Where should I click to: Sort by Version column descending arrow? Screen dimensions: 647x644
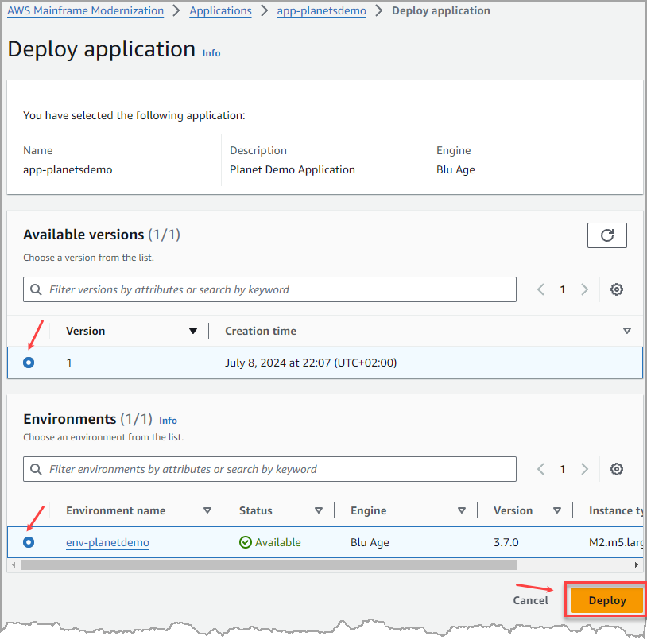(192, 331)
